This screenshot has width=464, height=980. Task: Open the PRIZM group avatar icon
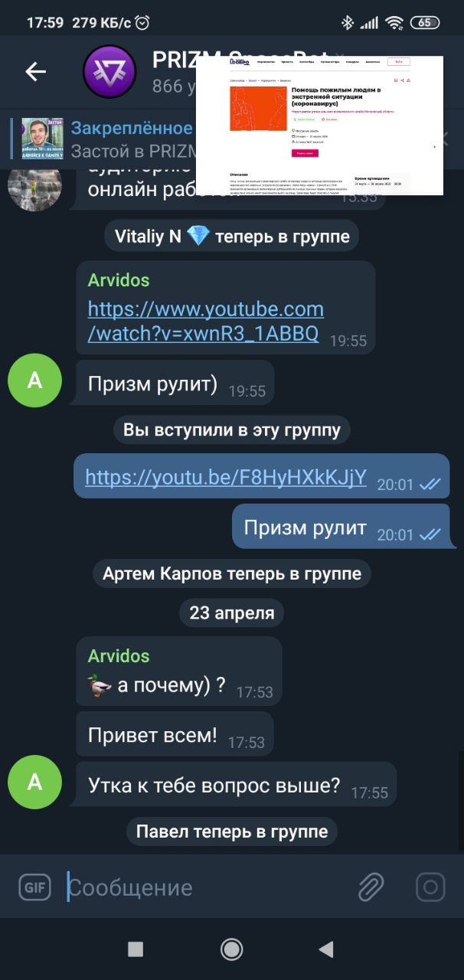(109, 72)
